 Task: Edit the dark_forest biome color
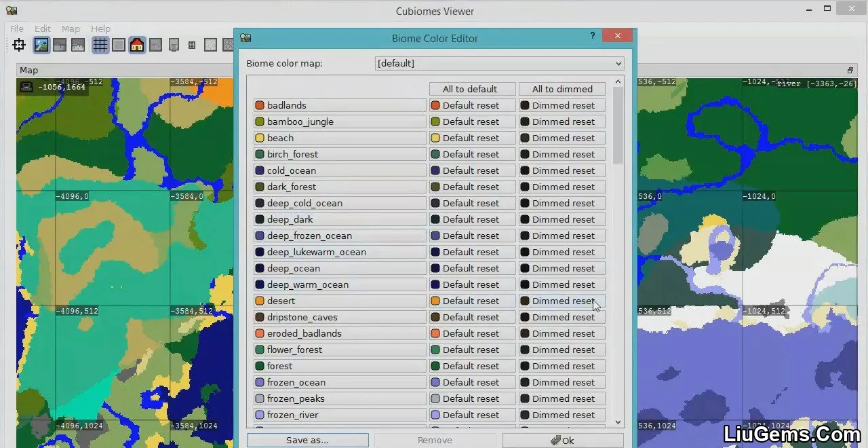(x=340, y=187)
